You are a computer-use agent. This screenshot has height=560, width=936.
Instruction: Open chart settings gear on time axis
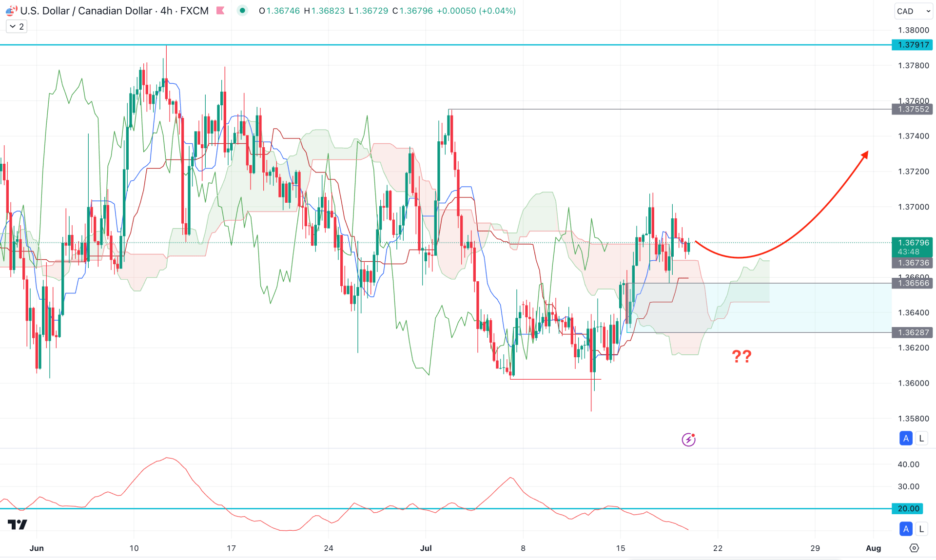(x=914, y=548)
